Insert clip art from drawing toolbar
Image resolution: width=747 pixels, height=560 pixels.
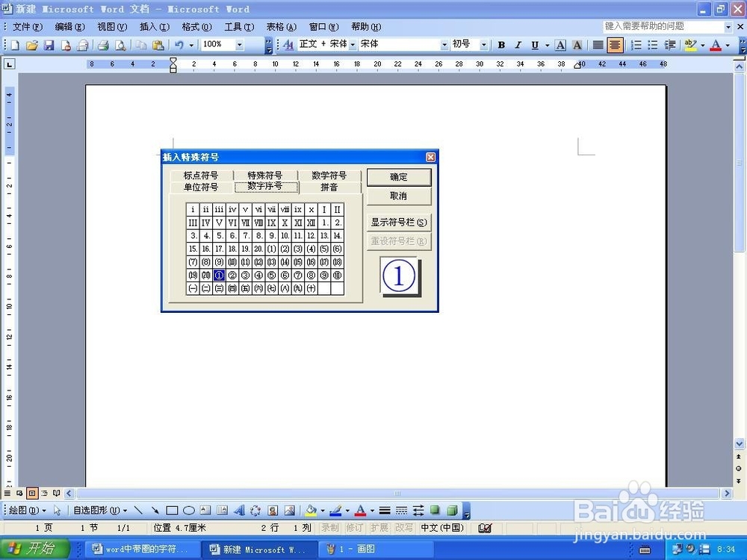pos(273,511)
